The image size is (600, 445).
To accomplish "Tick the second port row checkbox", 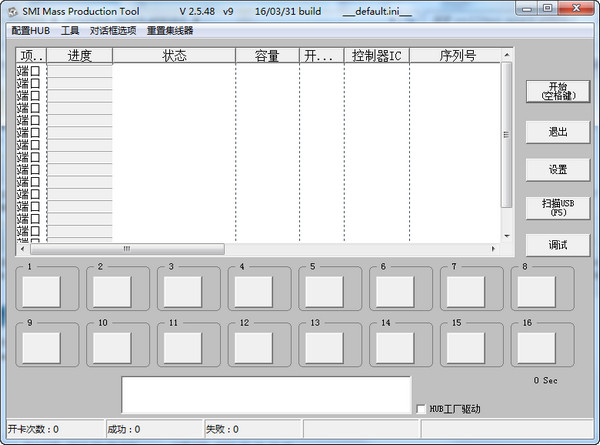I will (35, 83).
